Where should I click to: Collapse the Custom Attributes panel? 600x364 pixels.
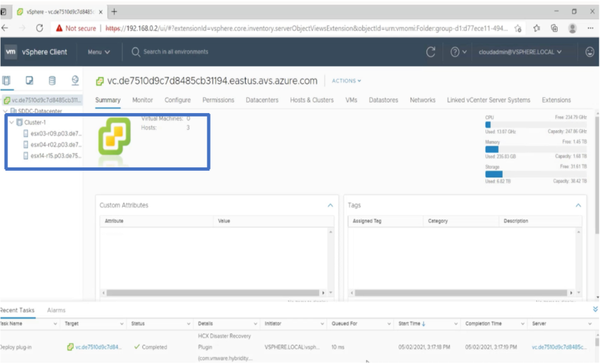click(330, 205)
